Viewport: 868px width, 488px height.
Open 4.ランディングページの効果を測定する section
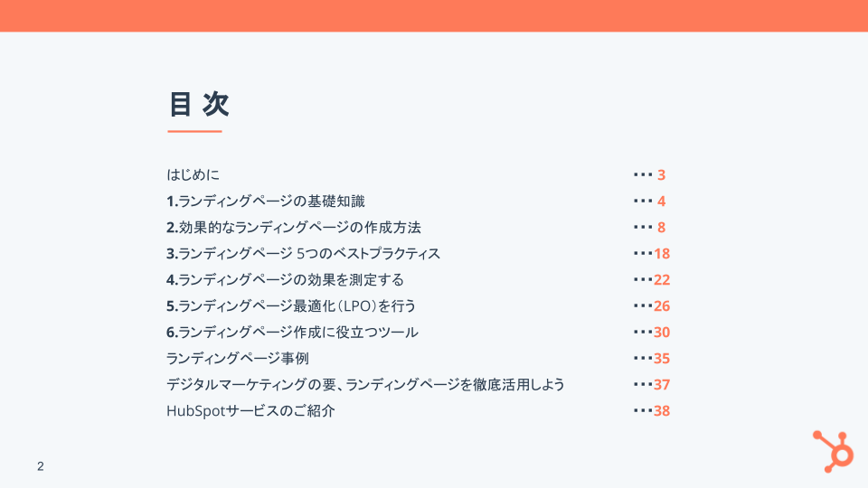pyautogui.click(x=285, y=279)
